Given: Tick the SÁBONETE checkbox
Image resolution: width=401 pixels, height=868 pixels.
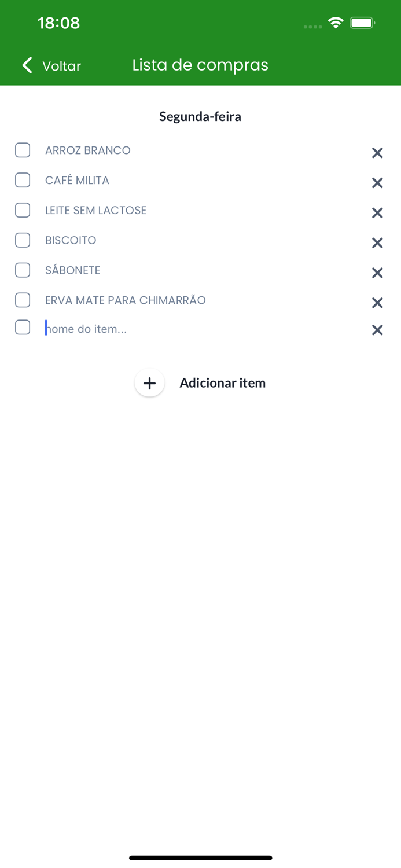Looking at the screenshot, I should 23,270.
